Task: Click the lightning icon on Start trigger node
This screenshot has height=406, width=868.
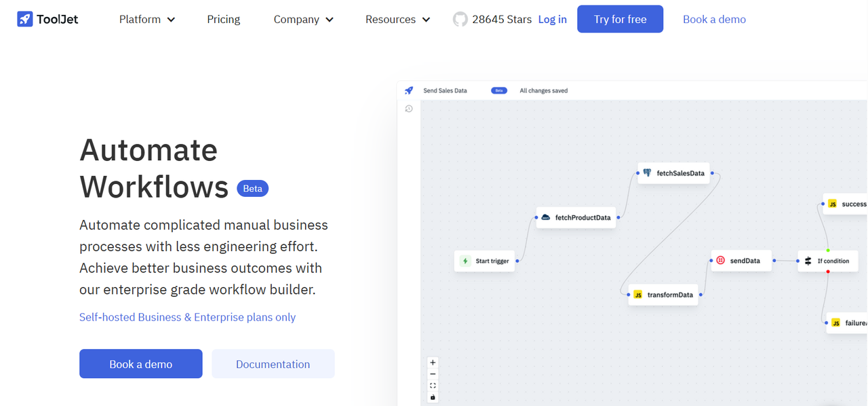Action: [464, 260]
